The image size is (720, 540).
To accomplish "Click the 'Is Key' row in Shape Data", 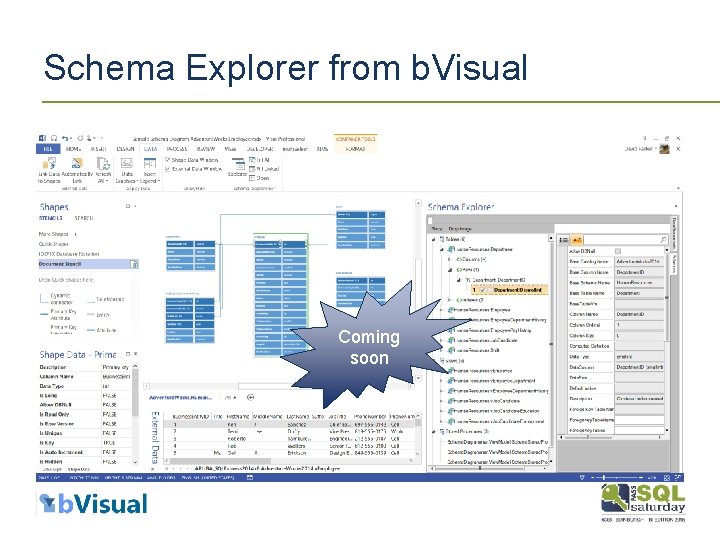I will 85,443.
